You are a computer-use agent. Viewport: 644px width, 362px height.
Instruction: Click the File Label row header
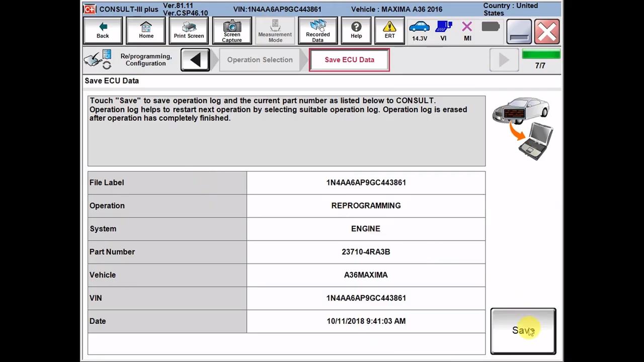click(167, 183)
